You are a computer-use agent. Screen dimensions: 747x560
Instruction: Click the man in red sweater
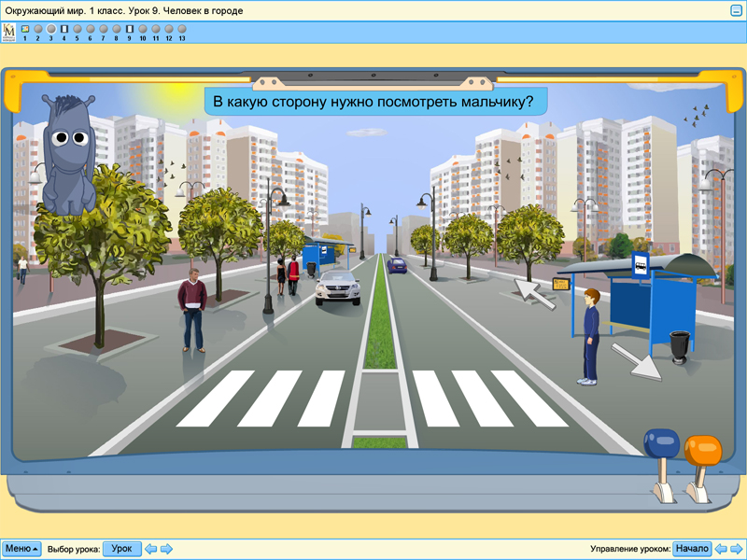click(x=192, y=310)
